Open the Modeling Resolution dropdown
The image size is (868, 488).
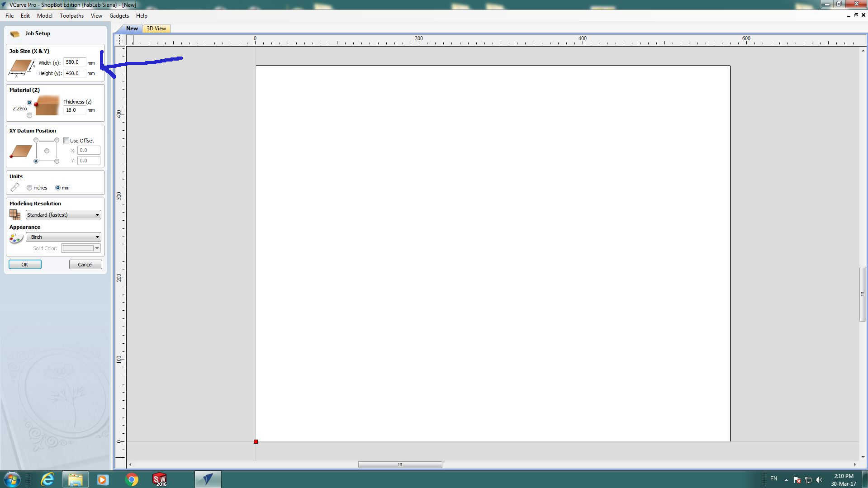pyautogui.click(x=63, y=215)
